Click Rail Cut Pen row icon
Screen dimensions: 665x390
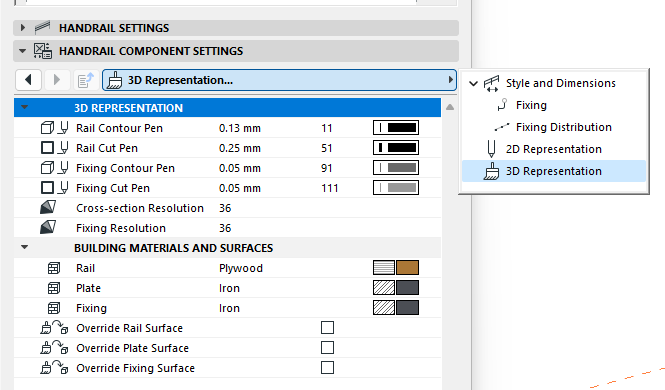(x=55, y=148)
